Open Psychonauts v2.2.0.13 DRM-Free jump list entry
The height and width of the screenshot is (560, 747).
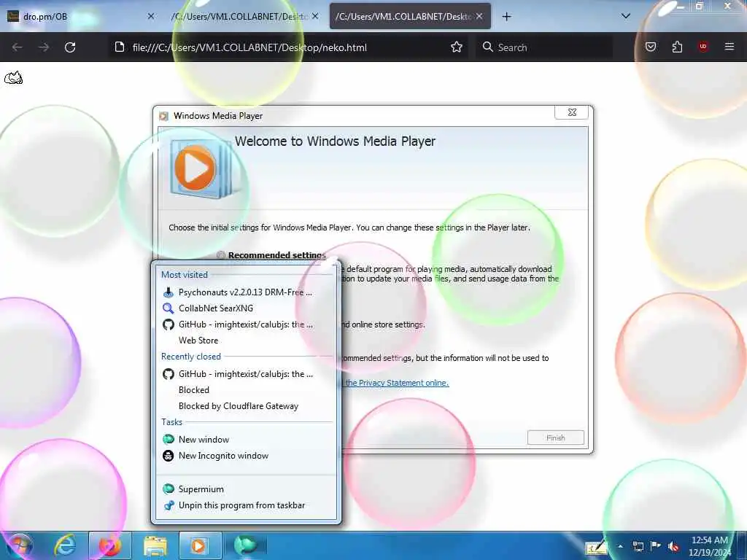246,292
